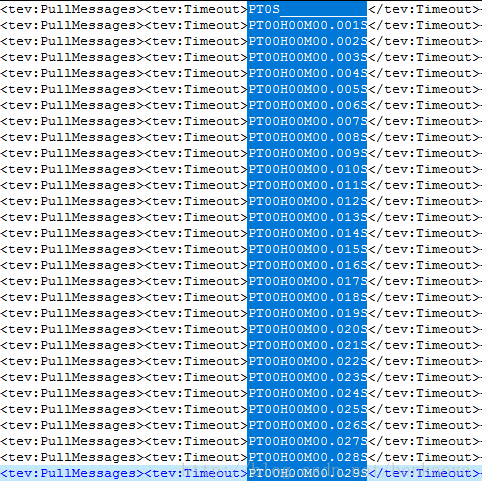Click the PT00H00M00.010S value
Viewport: 482px width, 490px height.
pos(307,169)
